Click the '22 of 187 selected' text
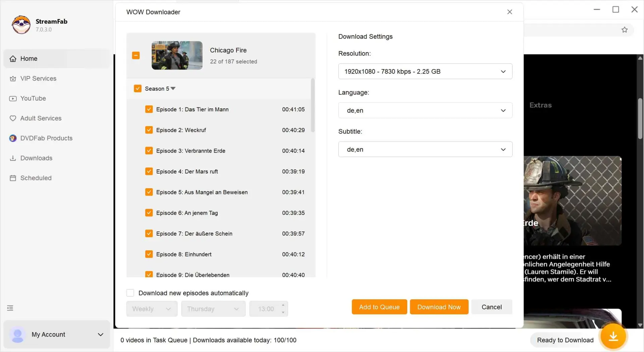Screen dimensions: 644x352 coord(233,62)
